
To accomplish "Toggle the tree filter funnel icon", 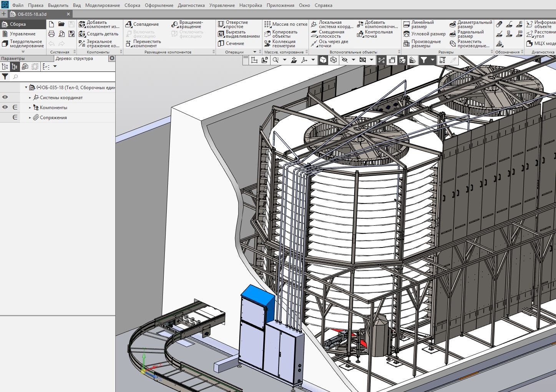I will click(5, 77).
